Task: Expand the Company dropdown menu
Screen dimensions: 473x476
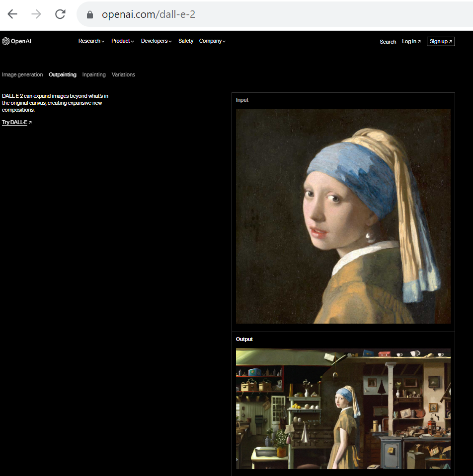Action: [x=212, y=41]
